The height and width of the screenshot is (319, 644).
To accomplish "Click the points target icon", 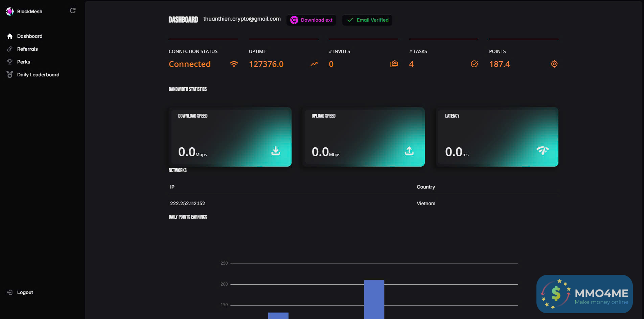I will 554,64.
